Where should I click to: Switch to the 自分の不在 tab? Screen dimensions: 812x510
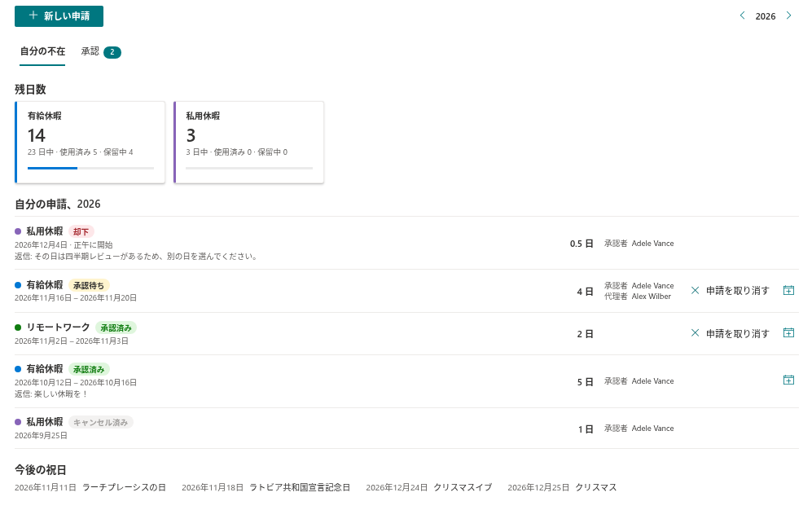coord(42,51)
